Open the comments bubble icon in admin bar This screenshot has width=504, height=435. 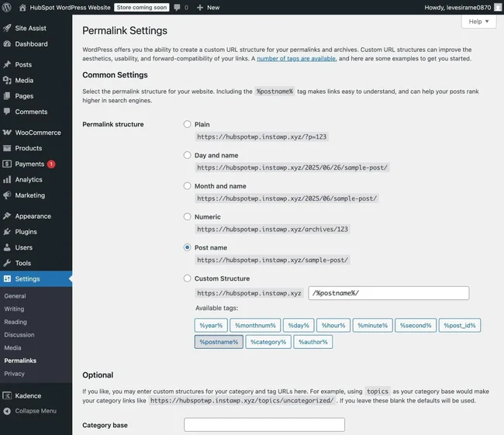tap(177, 8)
